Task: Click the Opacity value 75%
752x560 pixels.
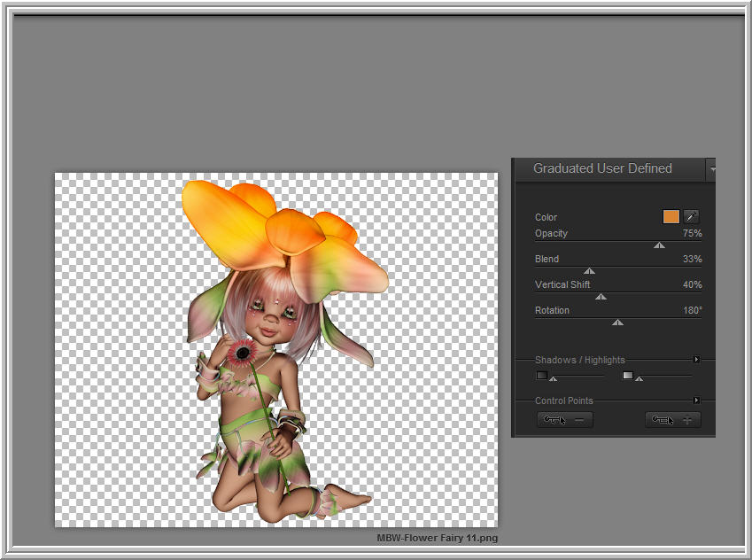Action: [692, 234]
